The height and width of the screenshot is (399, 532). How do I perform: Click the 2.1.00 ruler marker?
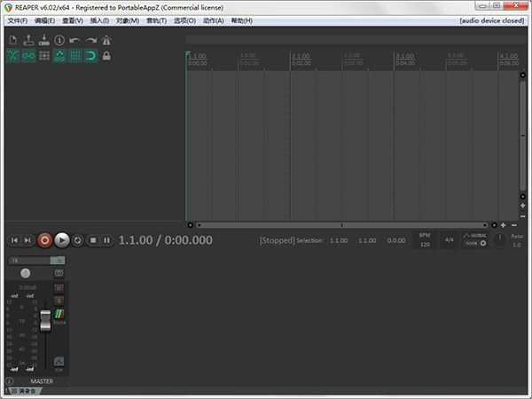pyautogui.click(x=301, y=56)
